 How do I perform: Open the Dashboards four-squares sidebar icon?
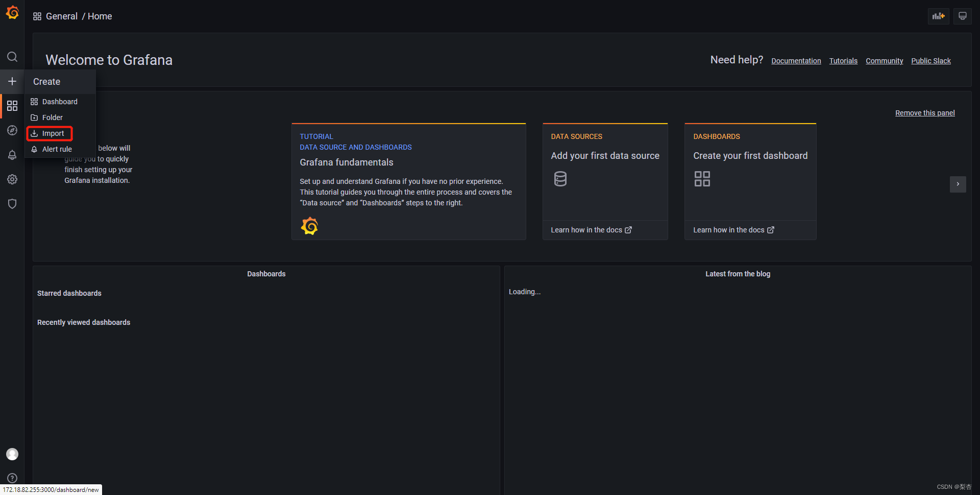pyautogui.click(x=12, y=106)
